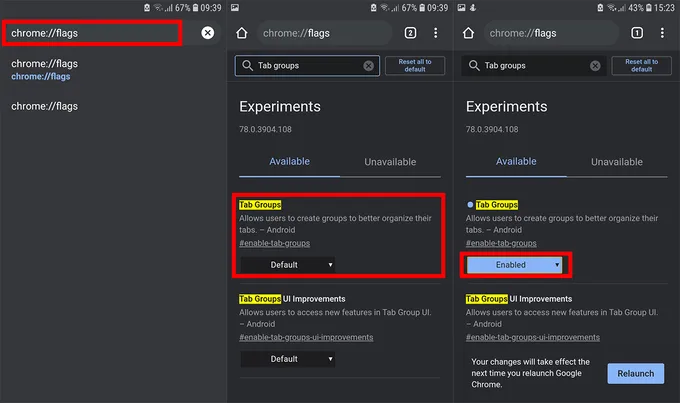
Task: Click the Relaunch button
Action: click(x=636, y=374)
